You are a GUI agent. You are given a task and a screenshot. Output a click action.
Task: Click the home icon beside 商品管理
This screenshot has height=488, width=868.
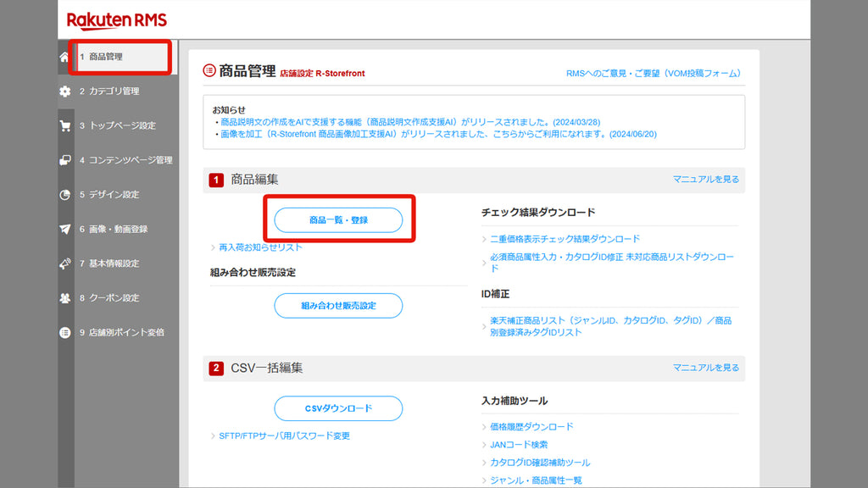pyautogui.click(x=64, y=57)
